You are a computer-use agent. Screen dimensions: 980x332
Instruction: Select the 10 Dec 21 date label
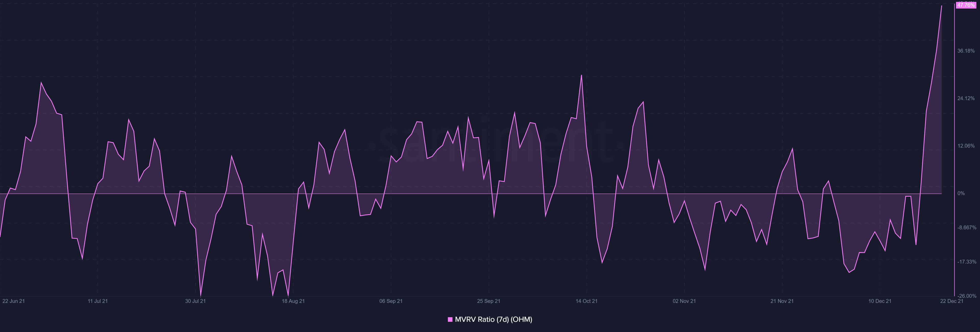tap(879, 301)
